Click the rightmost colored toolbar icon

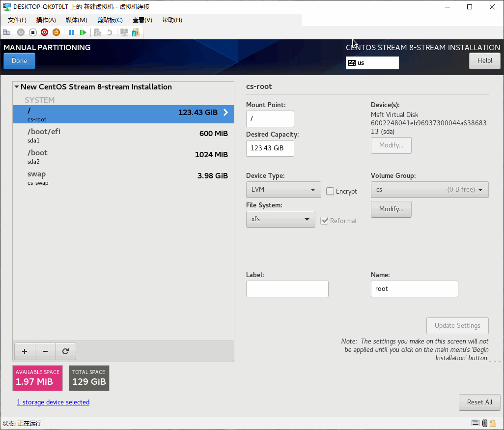(136, 32)
